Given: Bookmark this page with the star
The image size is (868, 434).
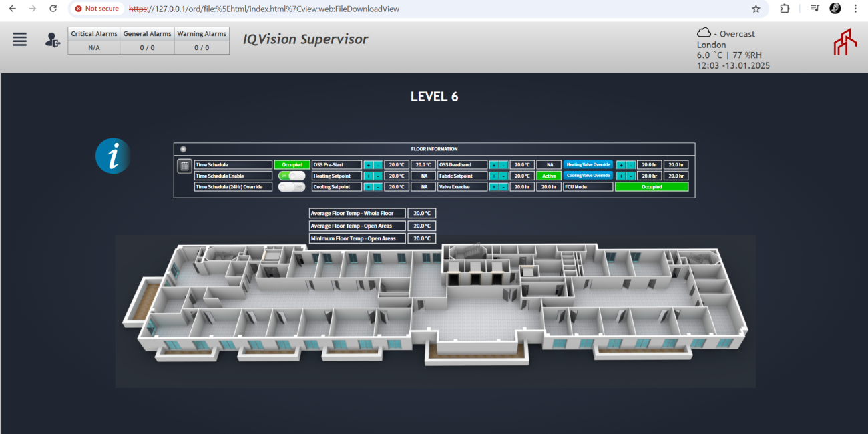Looking at the screenshot, I should click(756, 9).
